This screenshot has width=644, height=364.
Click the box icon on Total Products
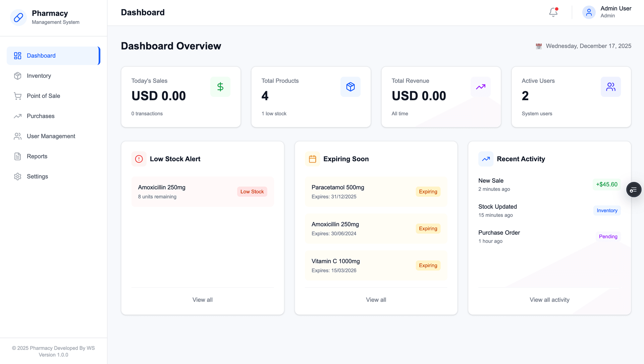350,87
